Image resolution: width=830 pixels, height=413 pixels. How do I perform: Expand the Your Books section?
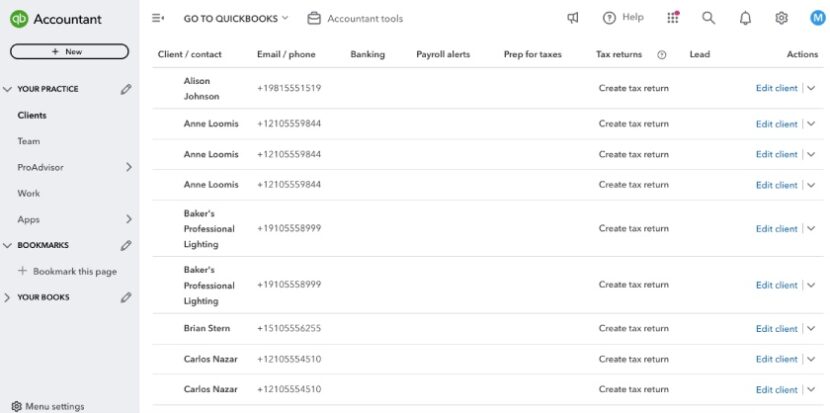coord(9,297)
